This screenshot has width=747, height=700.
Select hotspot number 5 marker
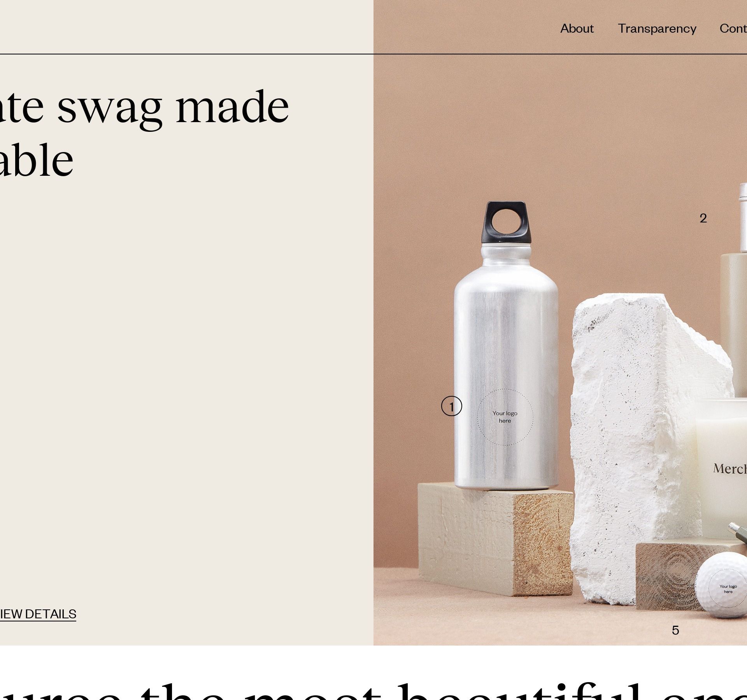(x=675, y=630)
